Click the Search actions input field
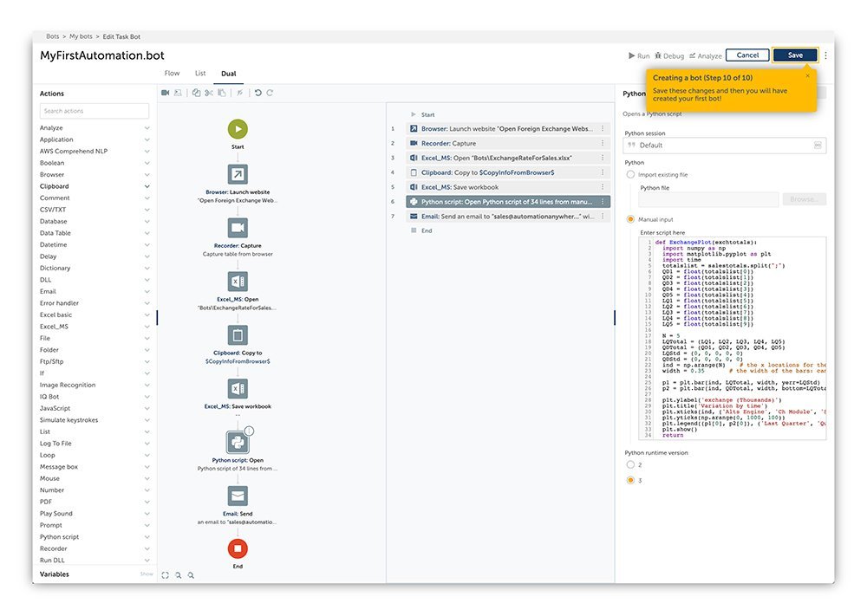867x616 pixels. tap(94, 111)
